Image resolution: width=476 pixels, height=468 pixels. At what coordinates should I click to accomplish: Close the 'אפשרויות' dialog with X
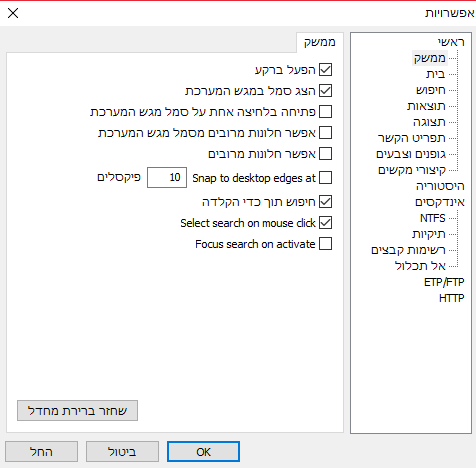[x=13, y=13]
